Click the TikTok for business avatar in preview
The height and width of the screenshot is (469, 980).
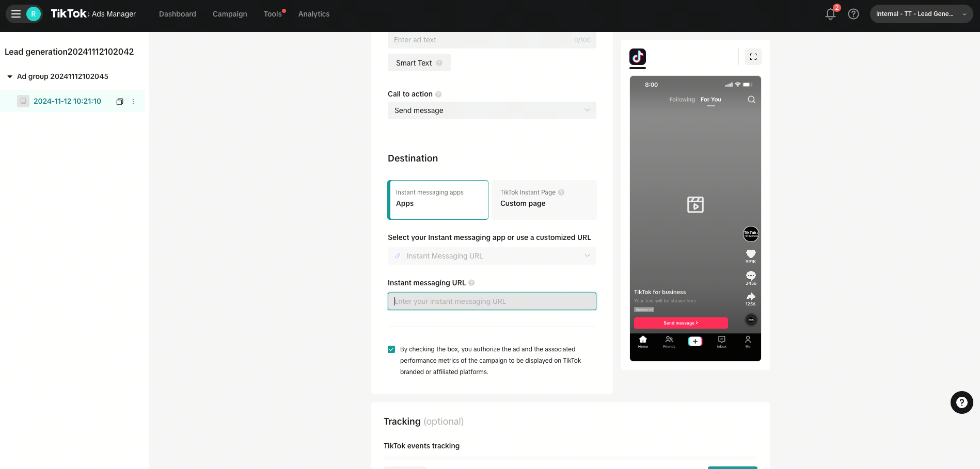tap(751, 234)
